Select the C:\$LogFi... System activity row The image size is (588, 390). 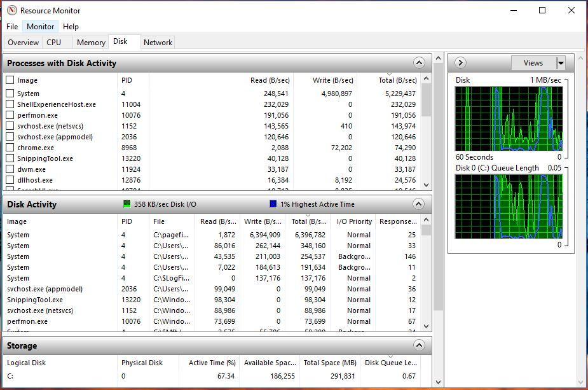coord(212,278)
